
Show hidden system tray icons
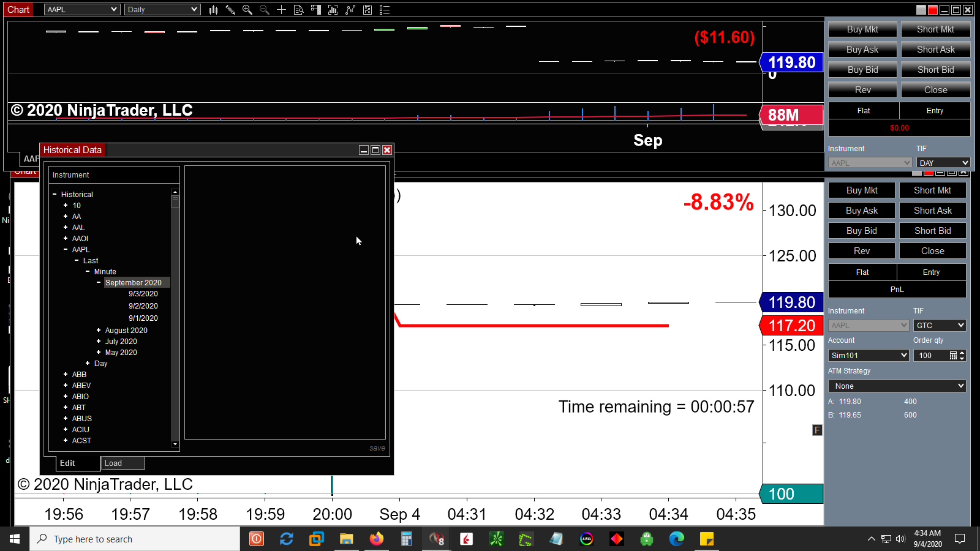click(x=871, y=539)
